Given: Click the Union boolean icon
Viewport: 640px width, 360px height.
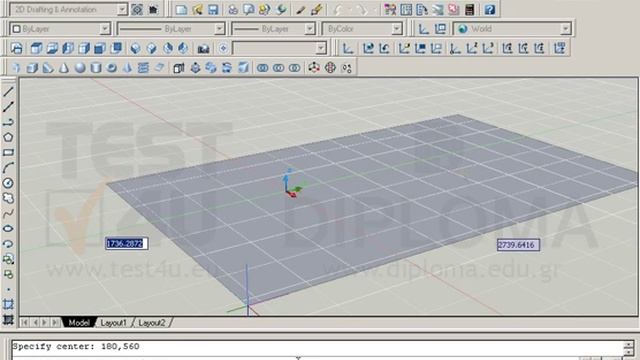Looking at the screenshot, I should pyautogui.click(x=262, y=68).
